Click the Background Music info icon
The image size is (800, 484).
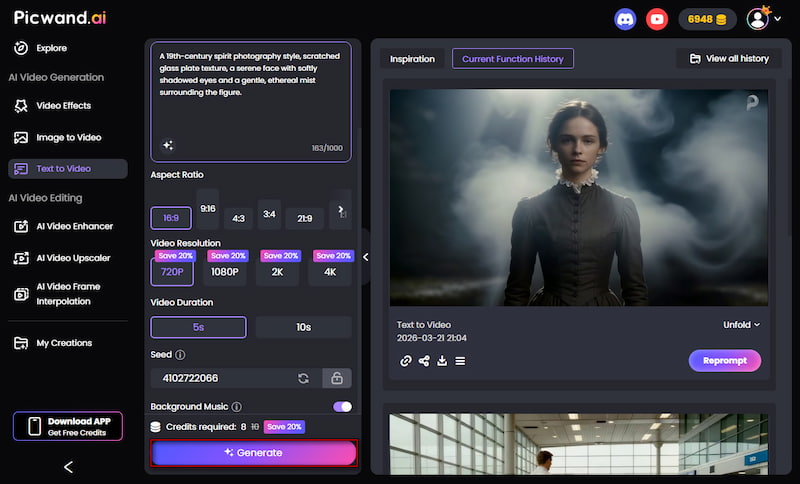[237, 406]
